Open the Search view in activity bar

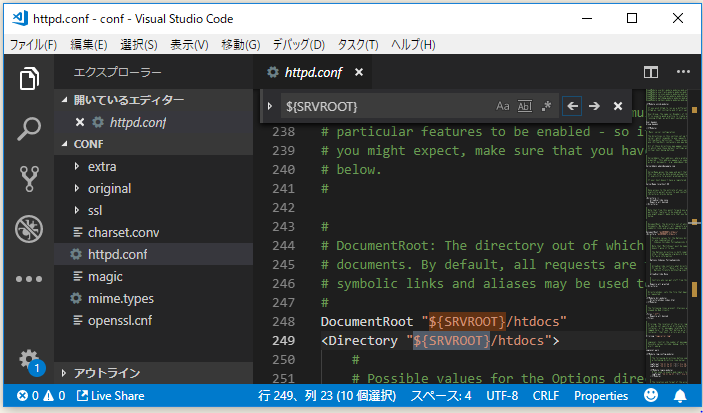29,129
